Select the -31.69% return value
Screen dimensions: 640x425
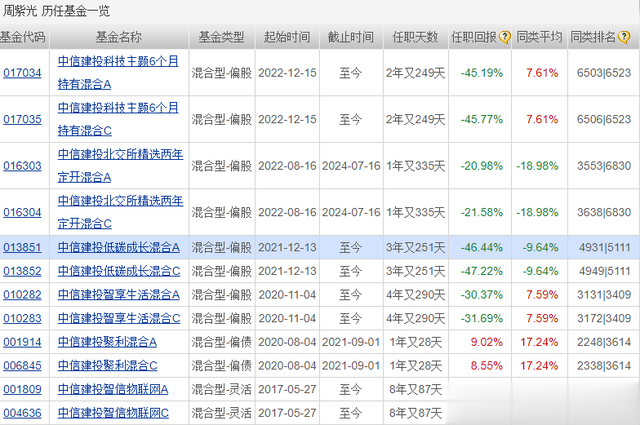(482, 318)
